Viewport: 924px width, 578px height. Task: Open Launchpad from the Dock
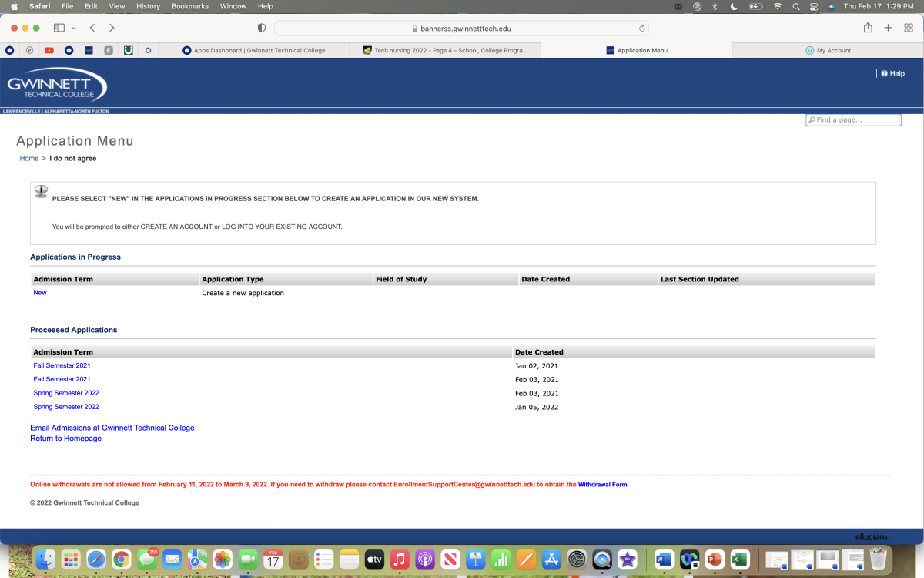coord(71,559)
